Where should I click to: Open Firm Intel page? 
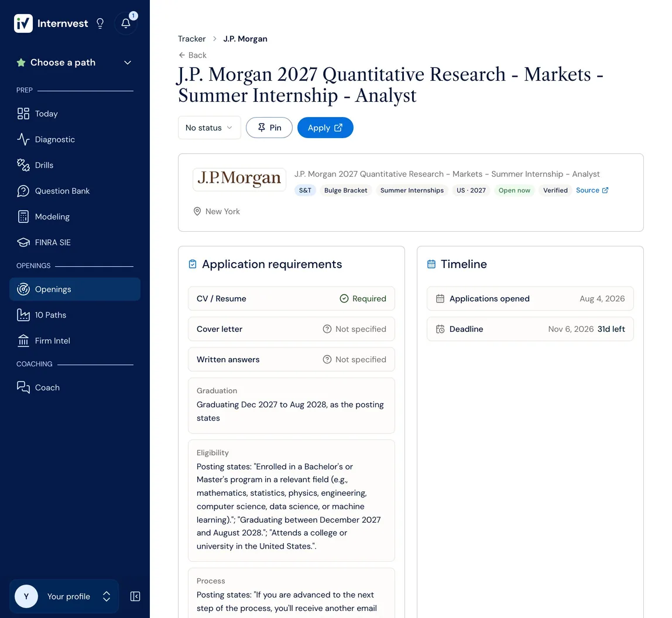(74, 341)
